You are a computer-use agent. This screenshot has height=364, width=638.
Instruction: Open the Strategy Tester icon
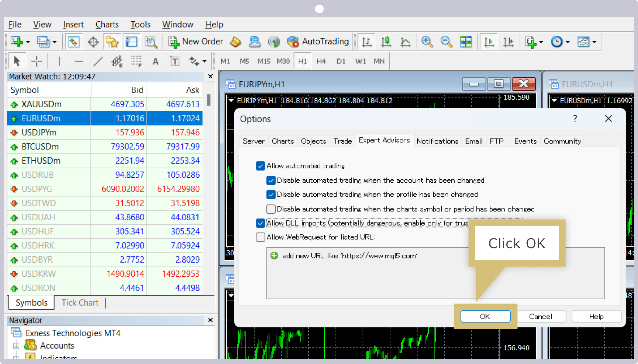pos(151,42)
